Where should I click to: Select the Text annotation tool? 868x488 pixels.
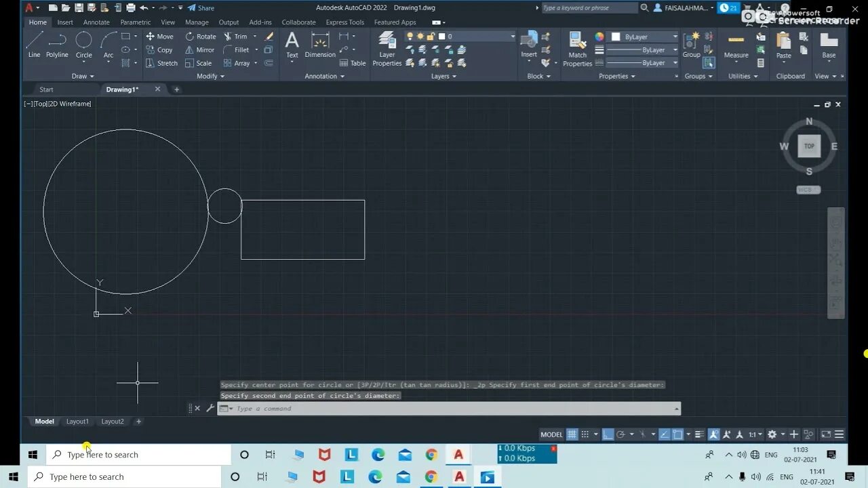(292, 45)
